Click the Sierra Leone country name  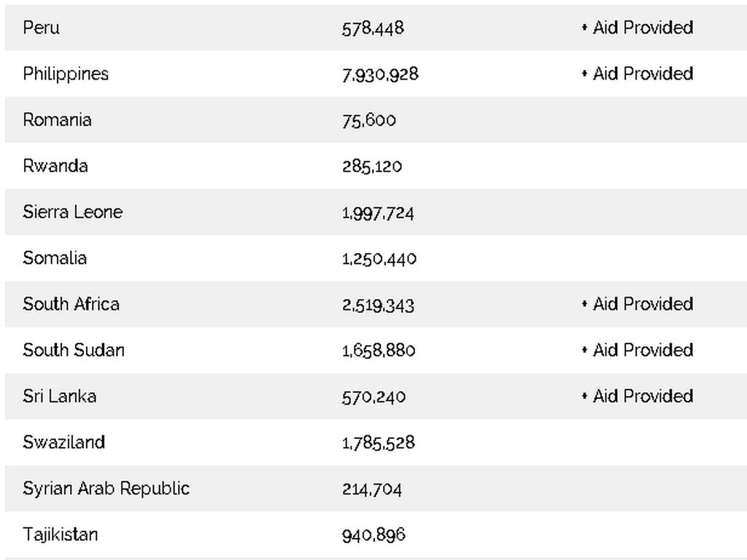(x=72, y=212)
